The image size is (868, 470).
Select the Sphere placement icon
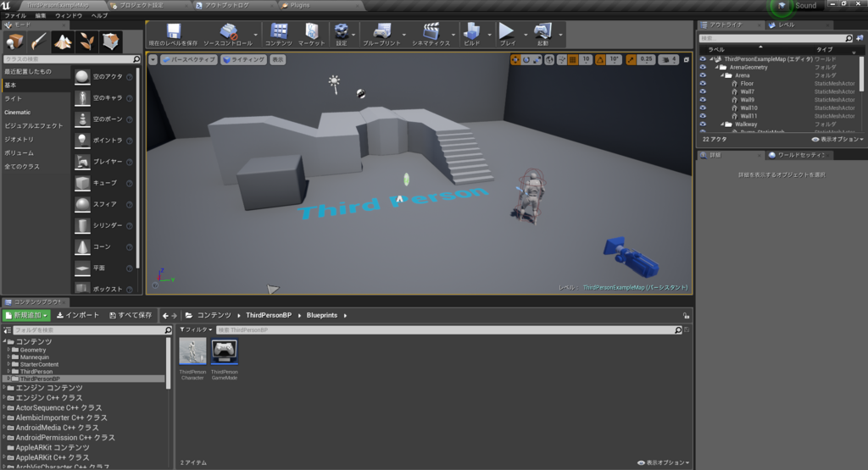tap(82, 204)
